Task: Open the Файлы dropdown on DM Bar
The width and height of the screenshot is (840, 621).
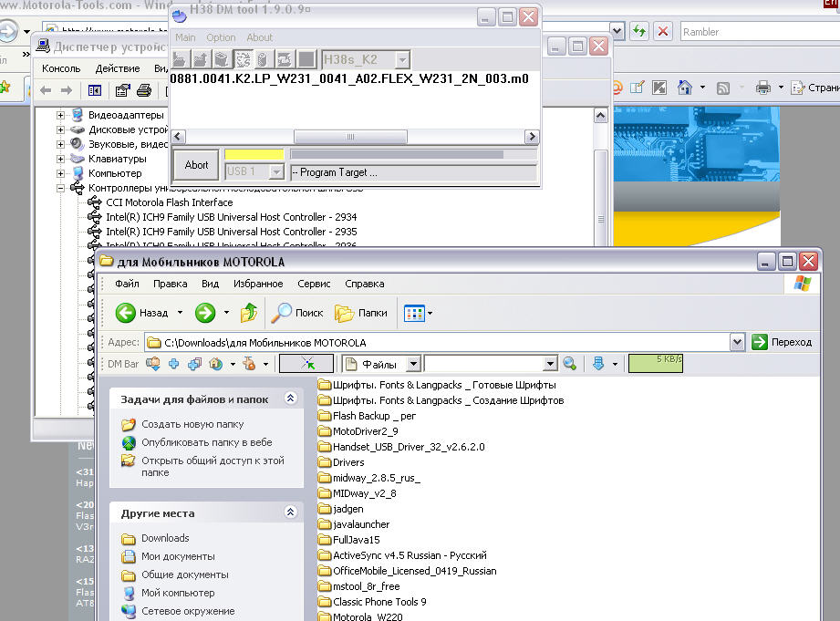Action: tap(413, 365)
